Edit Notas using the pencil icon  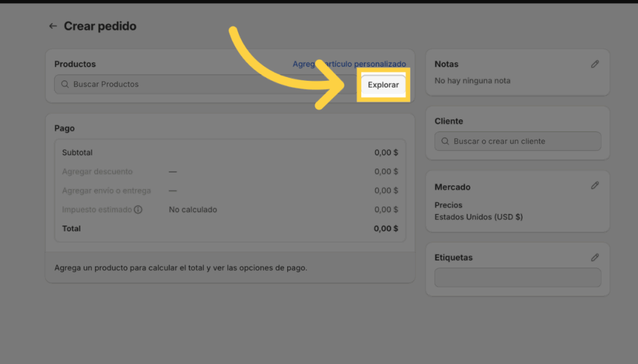pos(595,64)
